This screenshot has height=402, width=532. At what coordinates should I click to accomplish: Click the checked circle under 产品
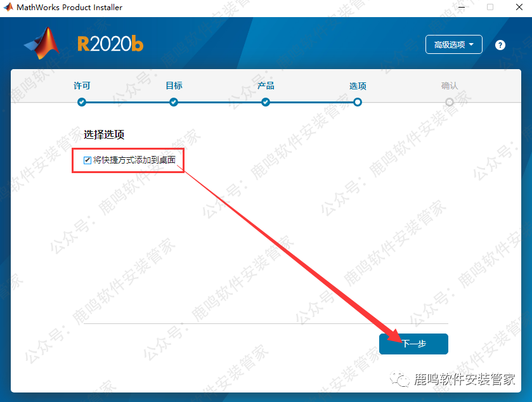[x=266, y=102]
